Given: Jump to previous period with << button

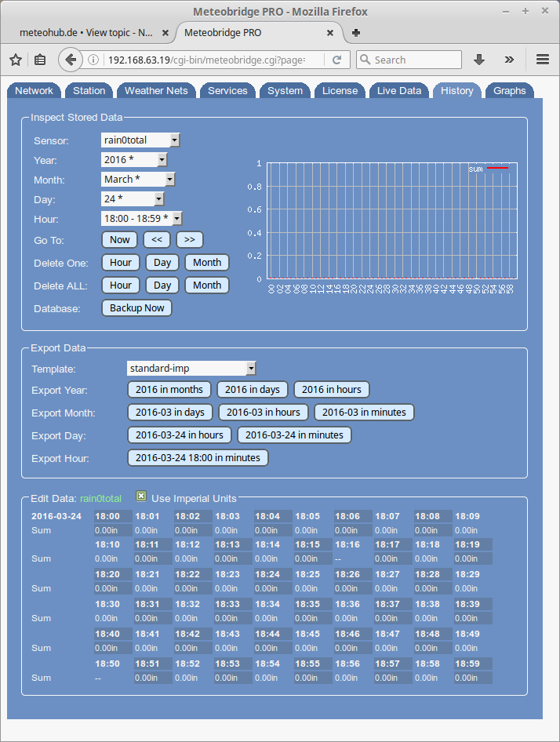Looking at the screenshot, I should (157, 240).
